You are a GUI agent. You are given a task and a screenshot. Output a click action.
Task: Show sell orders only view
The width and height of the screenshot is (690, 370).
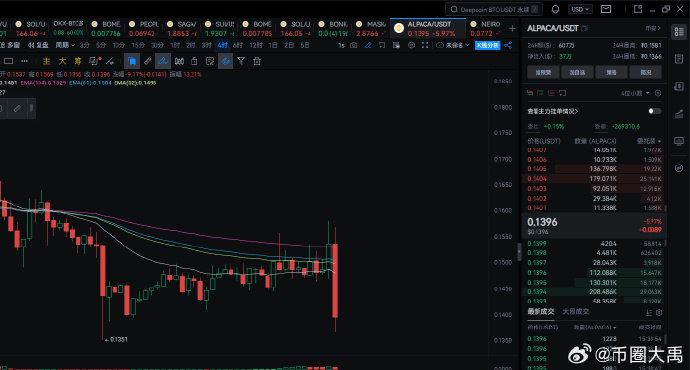(551, 93)
